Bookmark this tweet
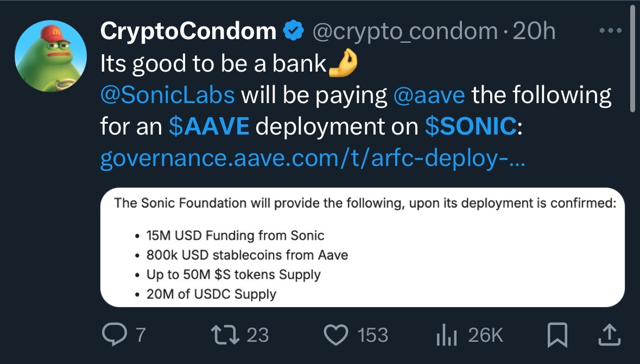 point(557,335)
